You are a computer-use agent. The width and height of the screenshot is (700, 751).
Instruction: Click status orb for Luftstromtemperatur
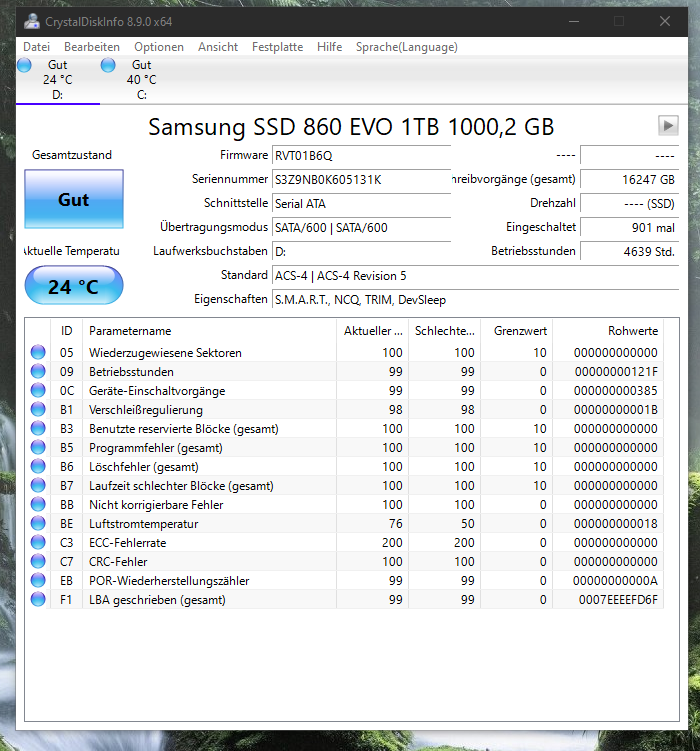[38, 523]
